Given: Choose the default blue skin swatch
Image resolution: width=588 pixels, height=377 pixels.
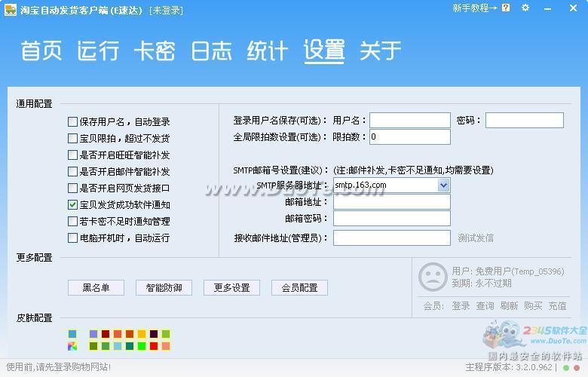Looking at the screenshot, I should [72, 334].
